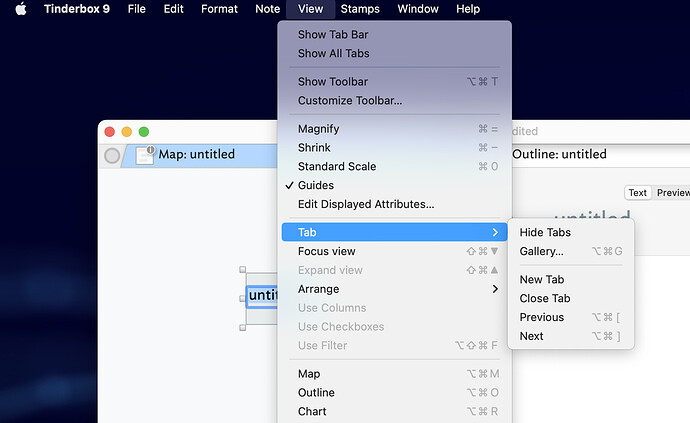Select the Map: untitled tab
The width and height of the screenshot is (690, 423).
coord(197,154)
